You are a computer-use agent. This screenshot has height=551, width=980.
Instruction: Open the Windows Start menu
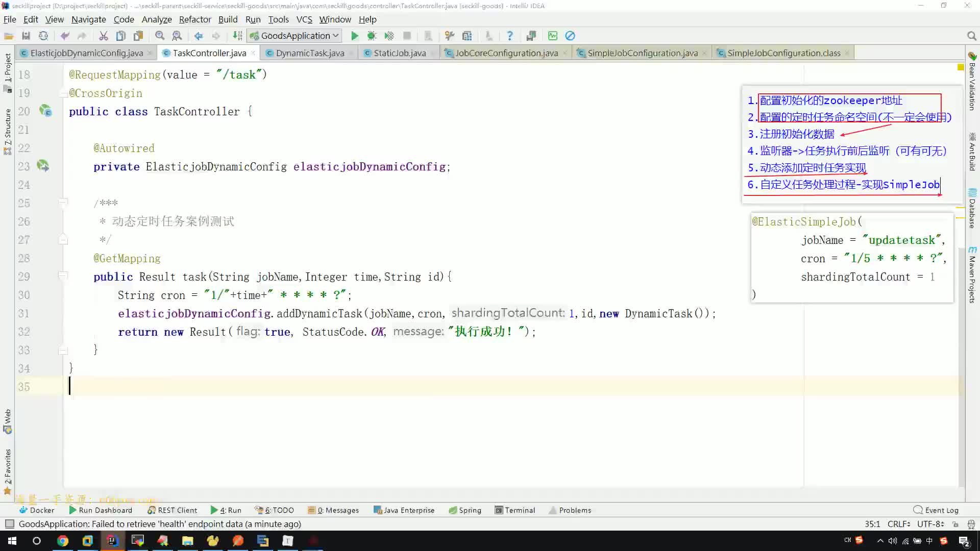[12, 541]
